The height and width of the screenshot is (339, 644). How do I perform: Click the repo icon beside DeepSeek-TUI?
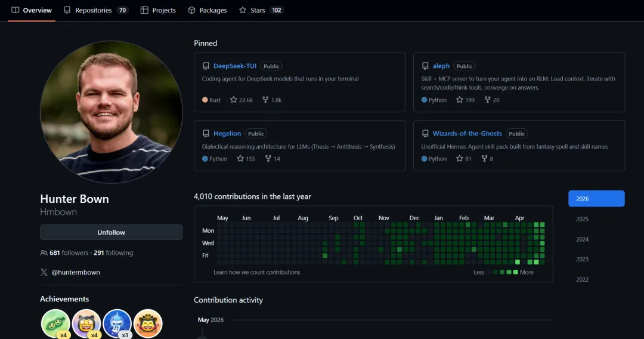[206, 66]
